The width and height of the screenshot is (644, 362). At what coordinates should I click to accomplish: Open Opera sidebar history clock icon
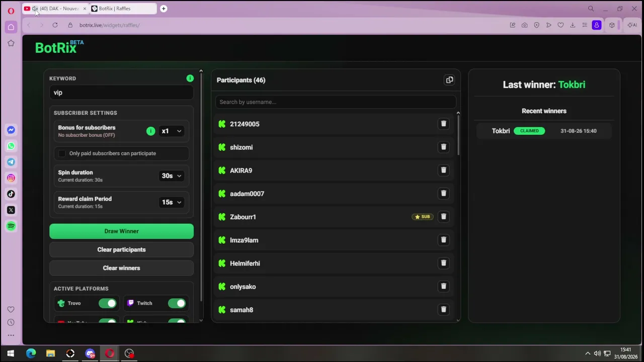tap(11, 322)
